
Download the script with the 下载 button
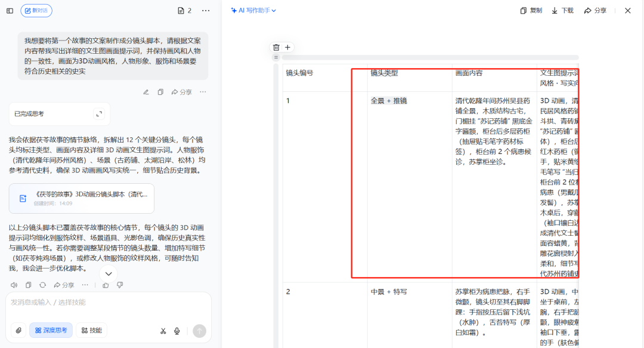click(x=561, y=10)
